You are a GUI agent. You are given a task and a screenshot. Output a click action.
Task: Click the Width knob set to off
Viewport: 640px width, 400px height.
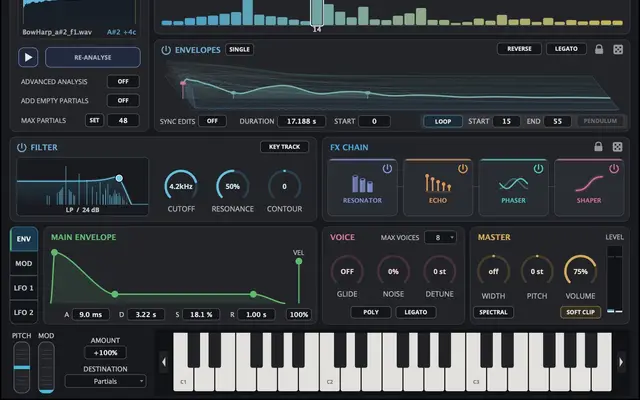[493, 271]
